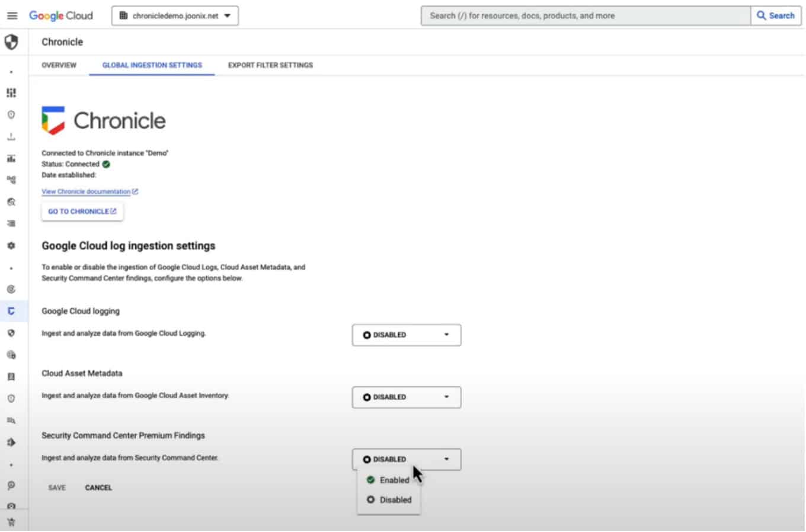Select the highlighted Chronicle sidebar icon
Image resolution: width=806 pixels, height=532 pixels.
tap(11, 311)
